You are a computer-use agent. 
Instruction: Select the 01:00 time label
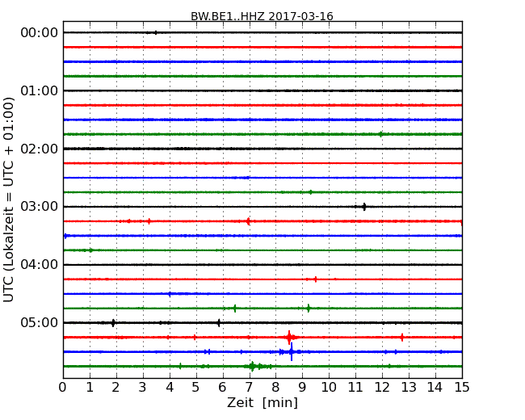(x=40, y=90)
